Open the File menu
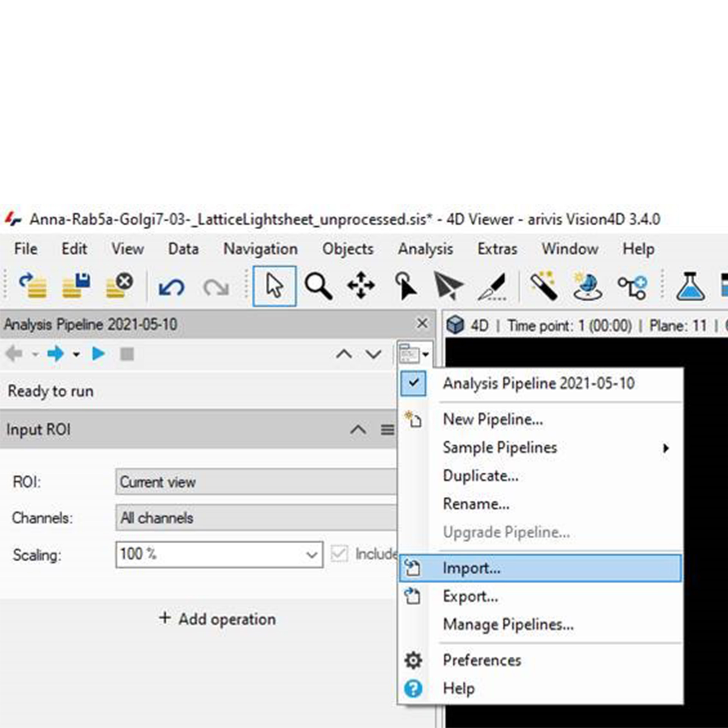This screenshot has width=728, height=728. pos(26,249)
